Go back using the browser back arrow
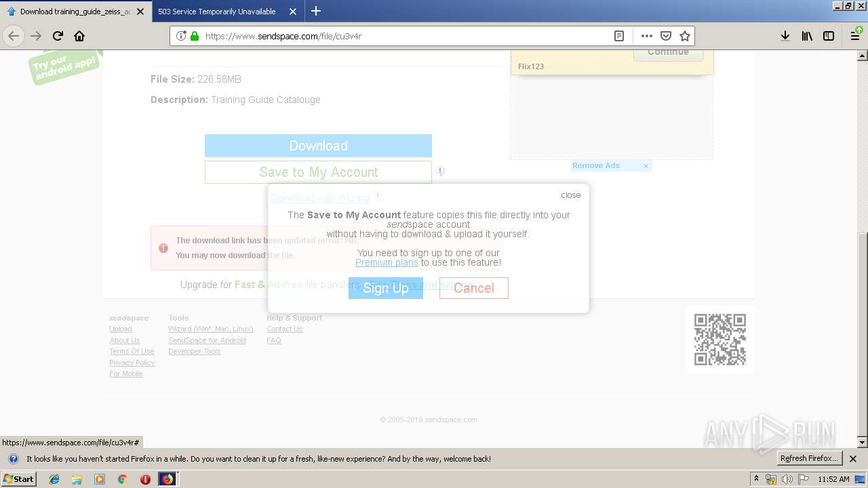 point(14,36)
